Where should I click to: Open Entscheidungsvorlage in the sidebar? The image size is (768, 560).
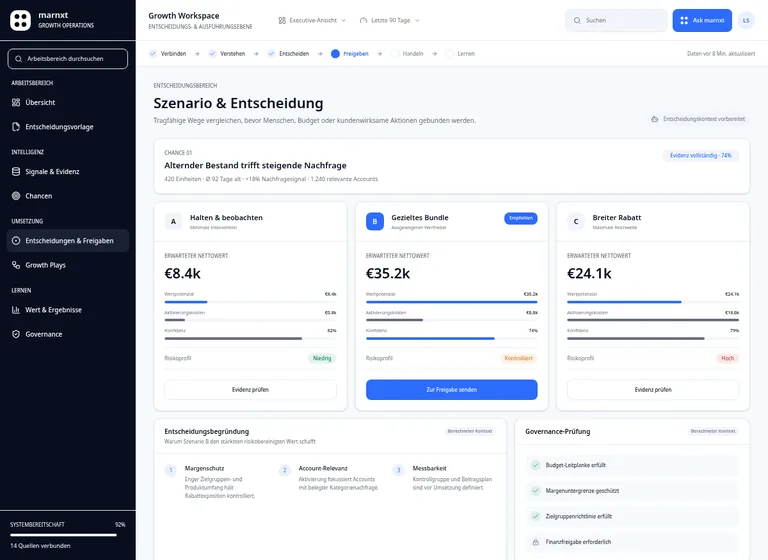click(x=68, y=127)
